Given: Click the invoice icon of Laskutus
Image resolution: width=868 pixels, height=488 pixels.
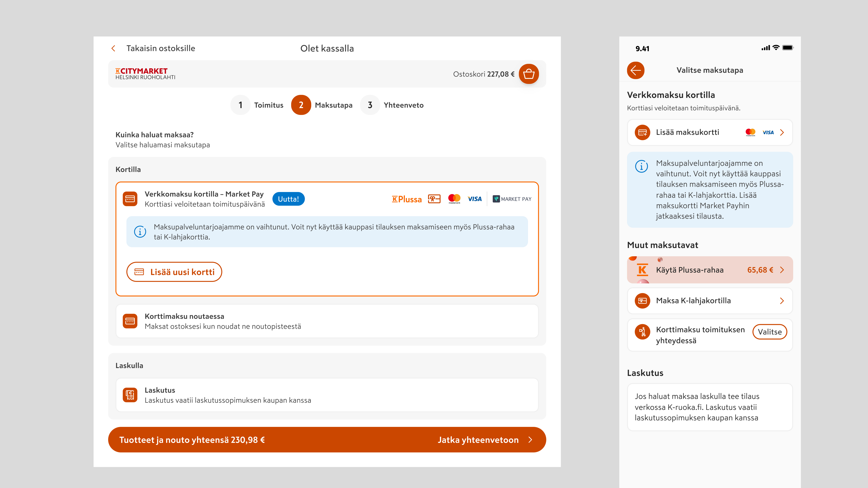Looking at the screenshot, I should (x=130, y=395).
